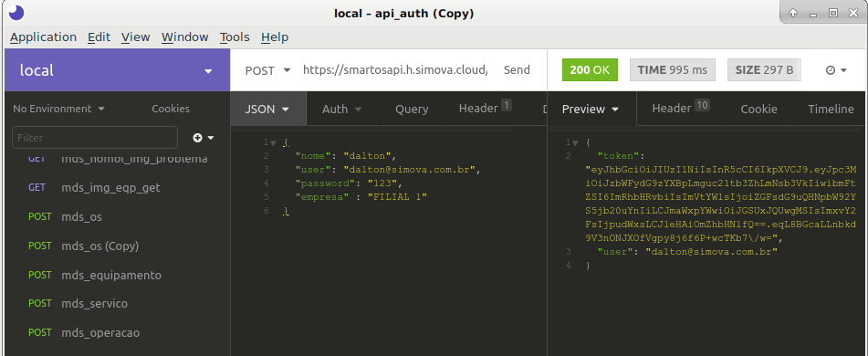Image resolution: width=868 pixels, height=356 pixels.
Task: Focus the sidebar Filter field
Action: pos(95,138)
